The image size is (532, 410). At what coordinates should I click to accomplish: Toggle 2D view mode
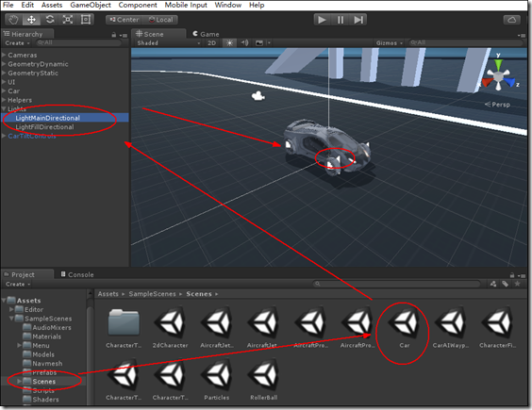coord(211,42)
